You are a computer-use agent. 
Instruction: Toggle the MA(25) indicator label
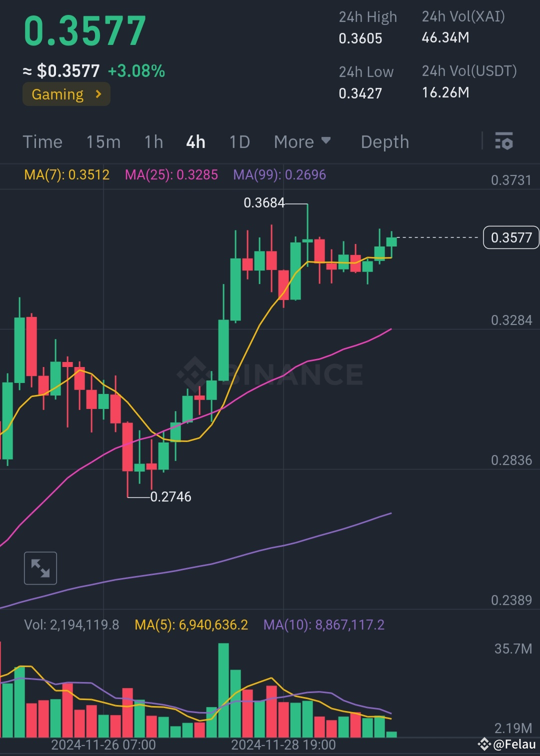(171, 175)
